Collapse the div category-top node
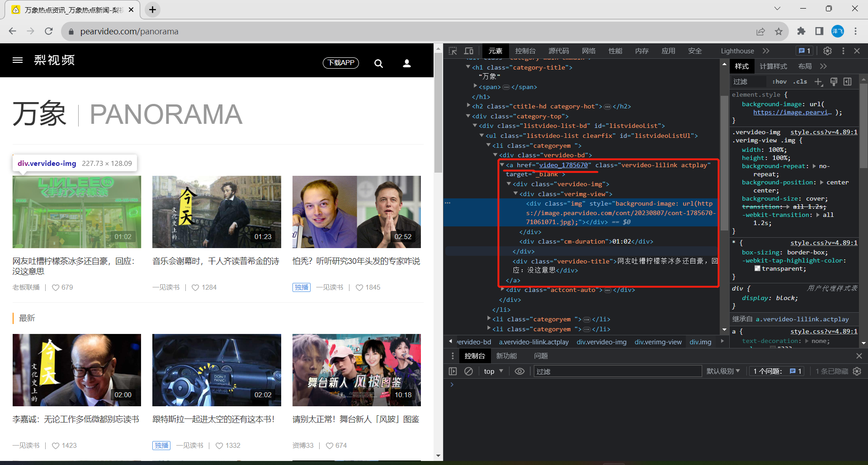Screen dimensions: 868x465 [468, 116]
